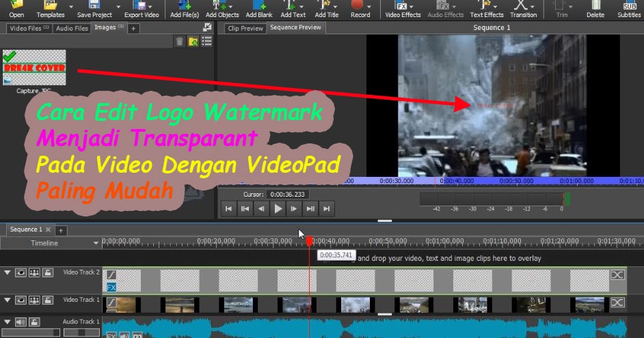Open the Transition dropdown arrow
This screenshot has height=338, width=644.
tap(533, 7)
